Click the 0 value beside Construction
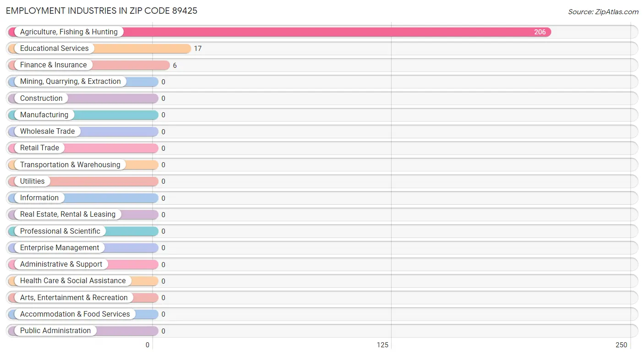The height and width of the screenshot is (356, 644). point(163,99)
